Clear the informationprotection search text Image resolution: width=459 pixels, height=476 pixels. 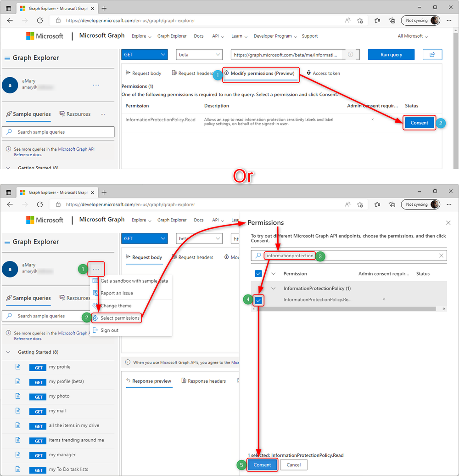coord(441,255)
